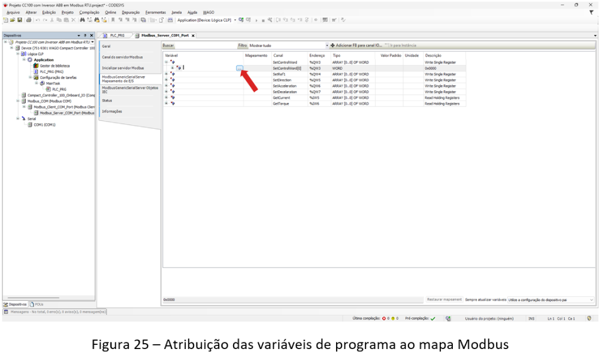599x364 pixels.
Task: Click the MainTask icon in device tree
Action: pos(43,83)
